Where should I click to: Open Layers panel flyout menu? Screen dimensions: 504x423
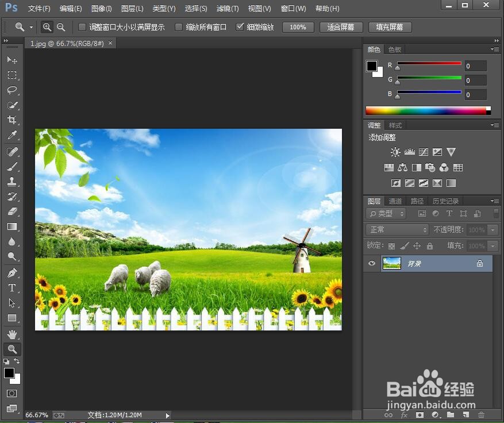point(495,201)
